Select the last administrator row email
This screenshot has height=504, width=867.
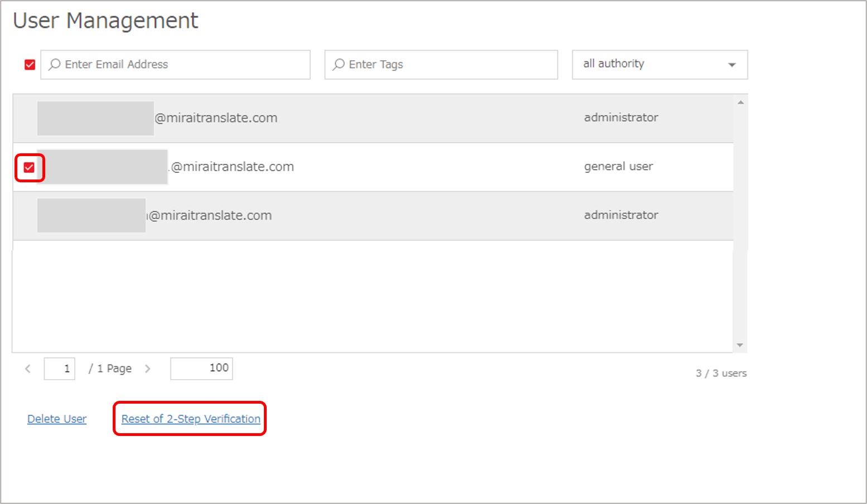[210, 215]
